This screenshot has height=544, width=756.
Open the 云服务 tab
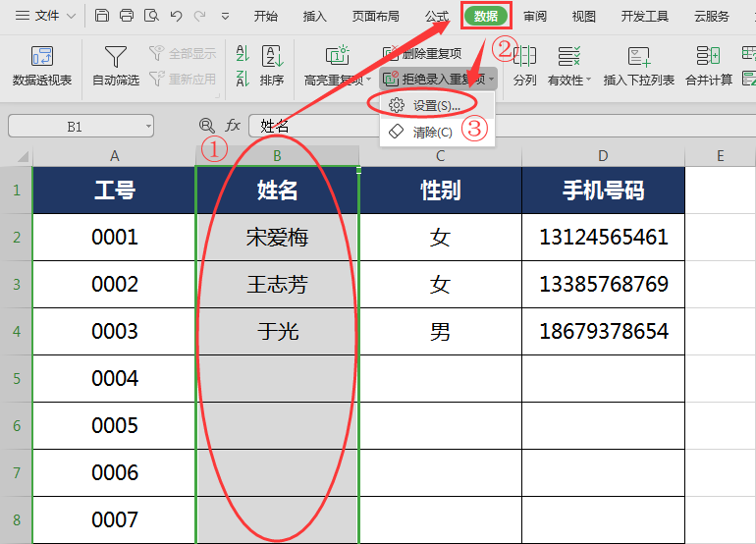712,17
